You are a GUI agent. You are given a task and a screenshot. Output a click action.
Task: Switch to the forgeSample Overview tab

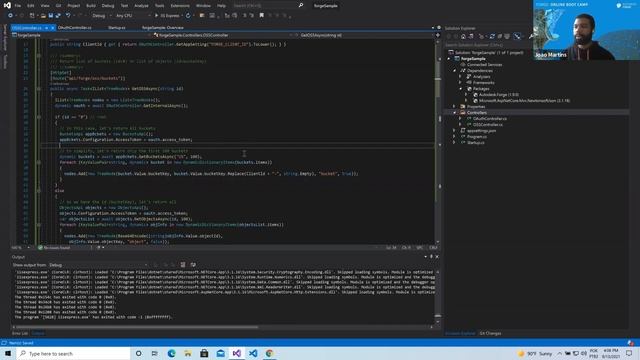[x=162, y=27]
